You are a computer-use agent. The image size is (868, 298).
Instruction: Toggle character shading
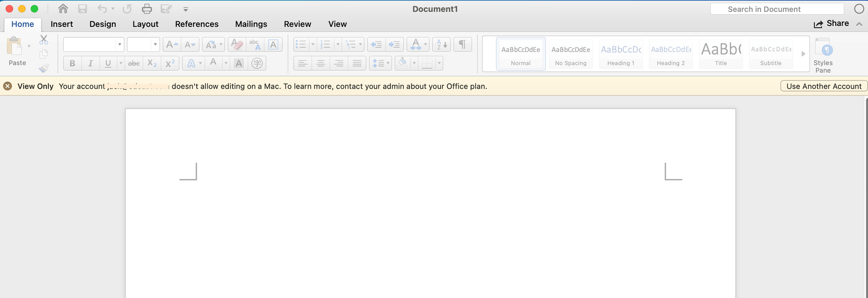coord(239,63)
